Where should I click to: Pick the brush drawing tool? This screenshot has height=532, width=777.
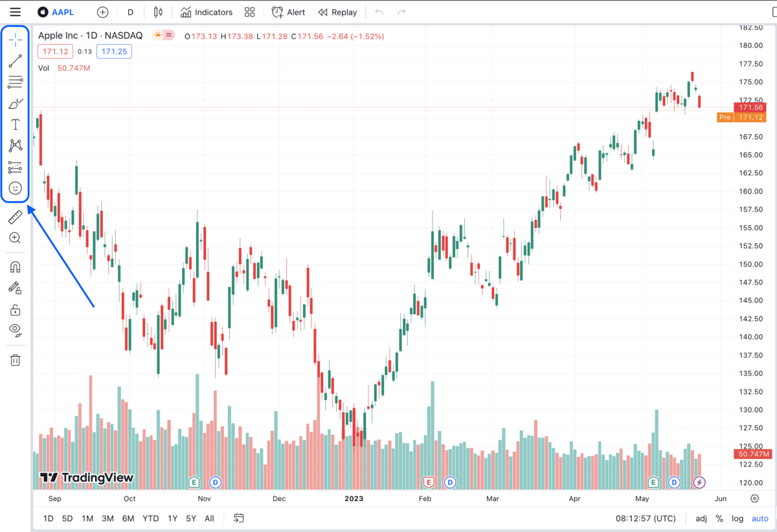[16, 104]
